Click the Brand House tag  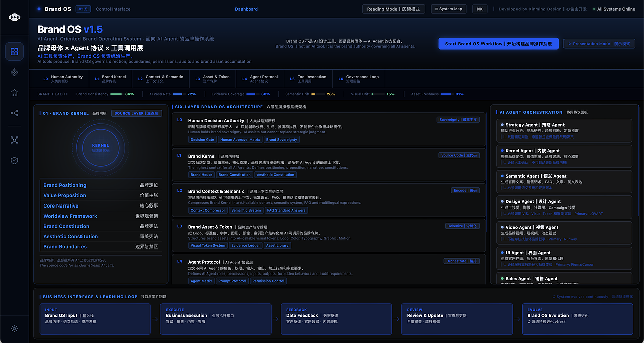coord(201,175)
